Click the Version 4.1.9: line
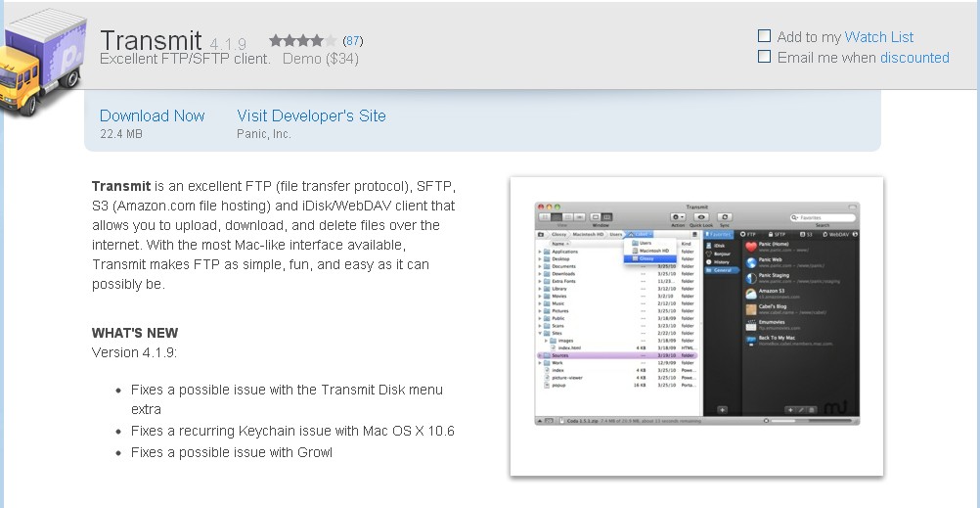Image resolution: width=980 pixels, height=508 pixels. coord(134,352)
